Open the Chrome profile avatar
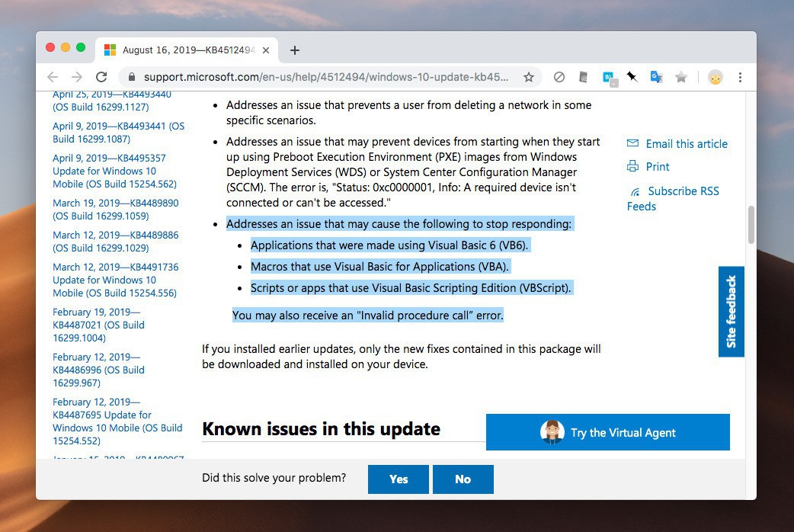 (x=715, y=77)
